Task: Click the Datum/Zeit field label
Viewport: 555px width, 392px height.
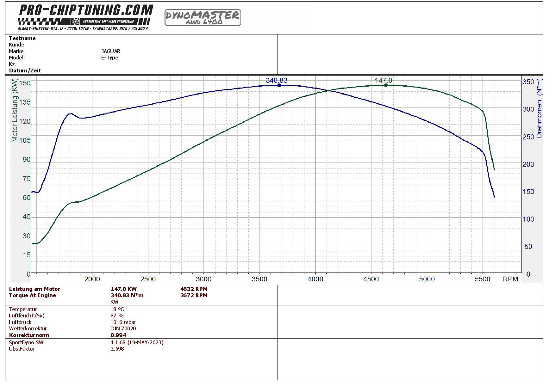Action: point(25,70)
